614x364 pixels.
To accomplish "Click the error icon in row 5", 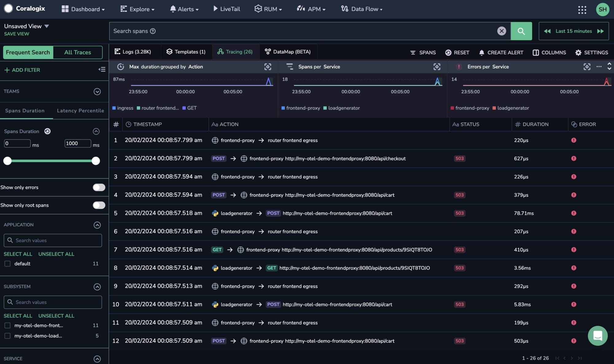I will 573,213.
